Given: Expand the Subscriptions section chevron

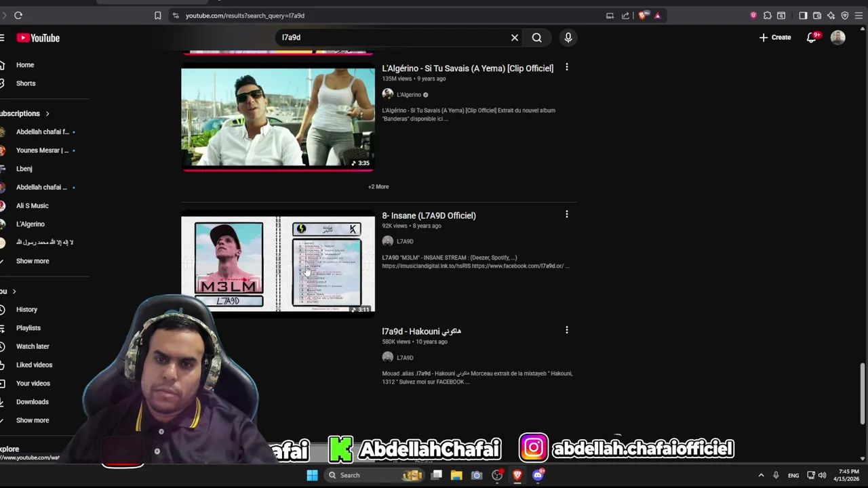Looking at the screenshot, I should [47, 113].
